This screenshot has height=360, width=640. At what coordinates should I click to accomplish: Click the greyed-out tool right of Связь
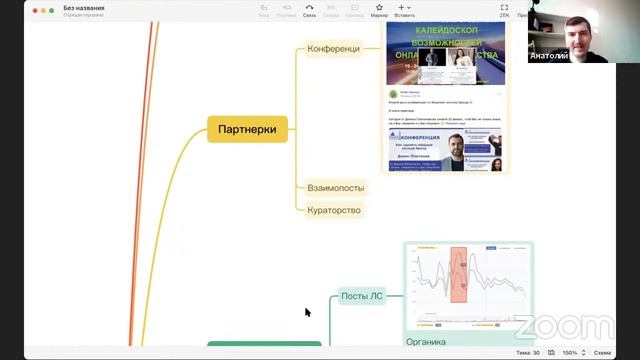pyautogui.click(x=331, y=11)
